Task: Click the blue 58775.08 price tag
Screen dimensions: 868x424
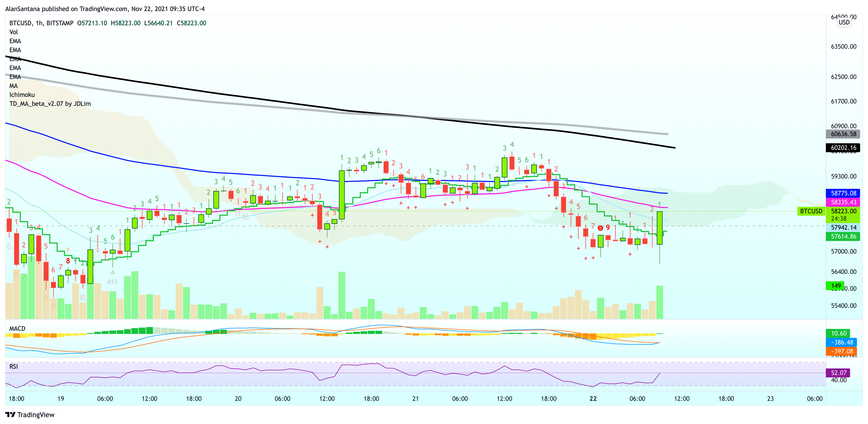Action: pos(843,193)
